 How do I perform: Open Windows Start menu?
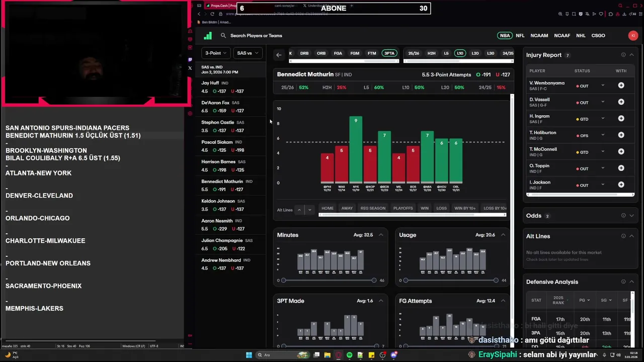tap(249, 355)
